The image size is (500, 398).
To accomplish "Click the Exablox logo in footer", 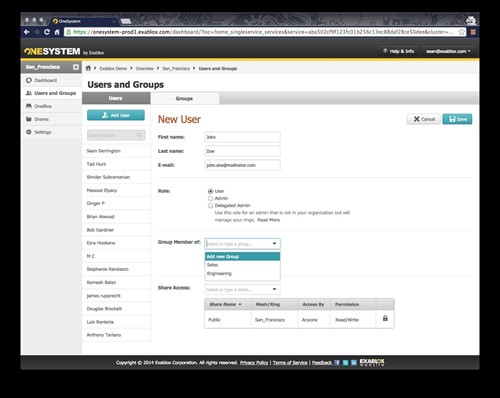I will (x=372, y=362).
